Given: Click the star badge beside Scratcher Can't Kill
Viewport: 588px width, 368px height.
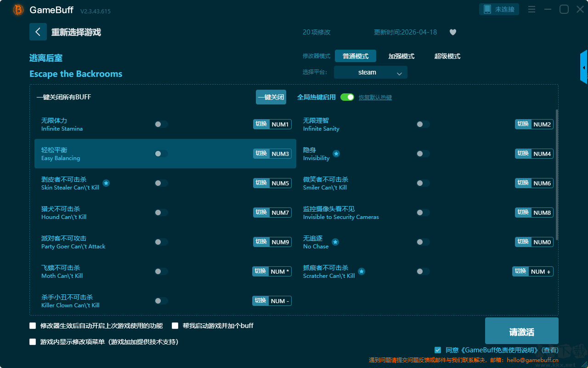Looking at the screenshot, I should (x=362, y=271).
